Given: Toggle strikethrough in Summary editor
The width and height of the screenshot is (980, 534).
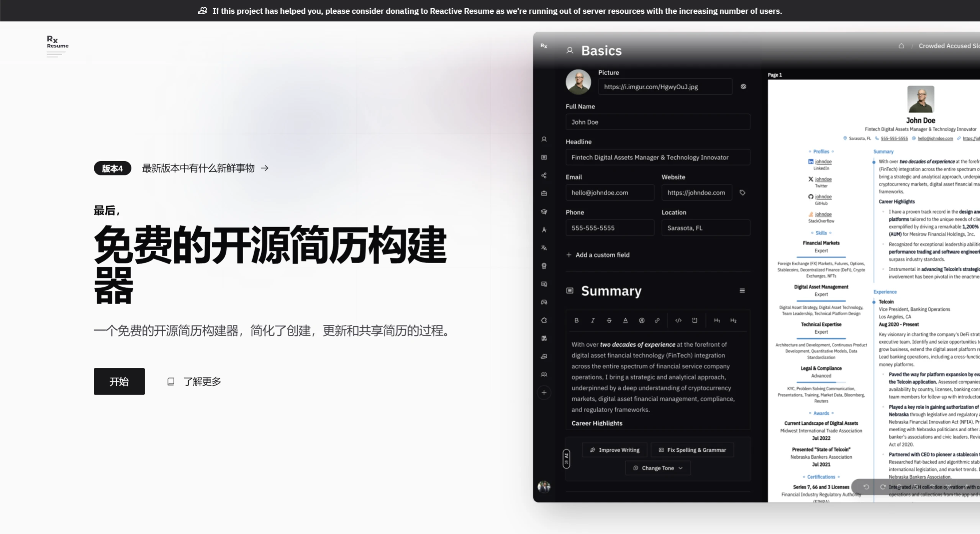Looking at the screenshot, I should point(609,320).
